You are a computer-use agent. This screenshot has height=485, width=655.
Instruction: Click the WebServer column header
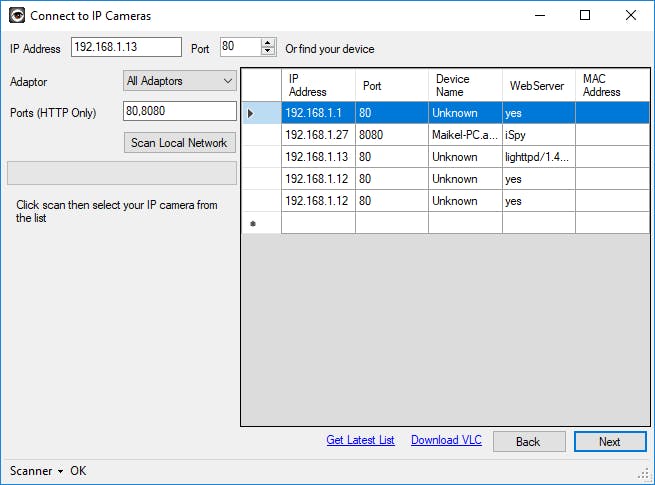(538, 85)
